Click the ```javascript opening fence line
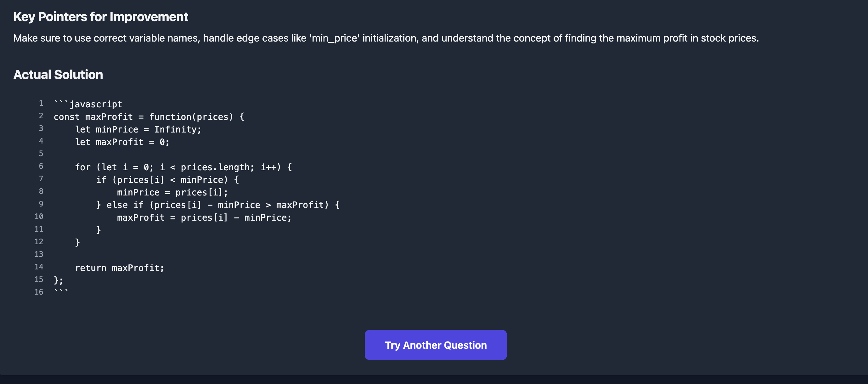Viewport: 868px width, 384px height. tap(88, 104)
